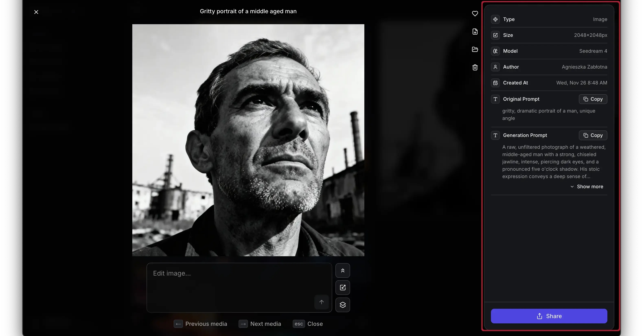
Task: Click the Model row icon
Action: [495, 51]
